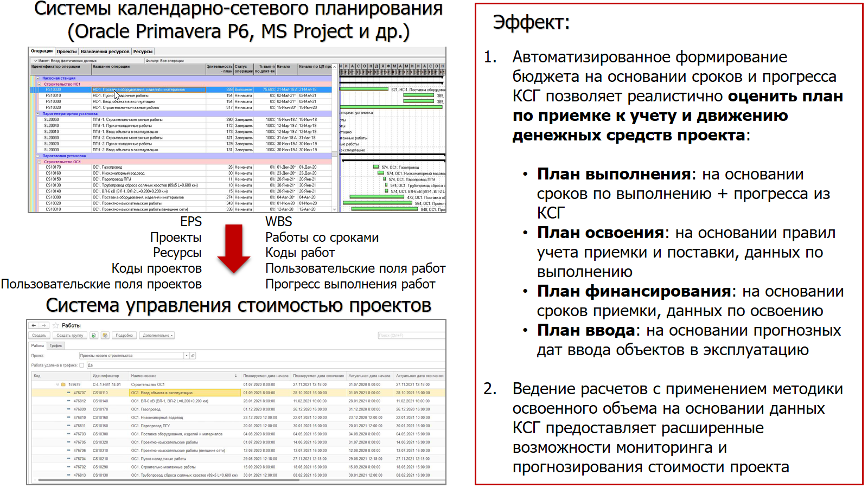The width and height of the screenshot is (868, 488).
Task: Open the Дополнительно dropdown menu
Action: coord(157,335)
